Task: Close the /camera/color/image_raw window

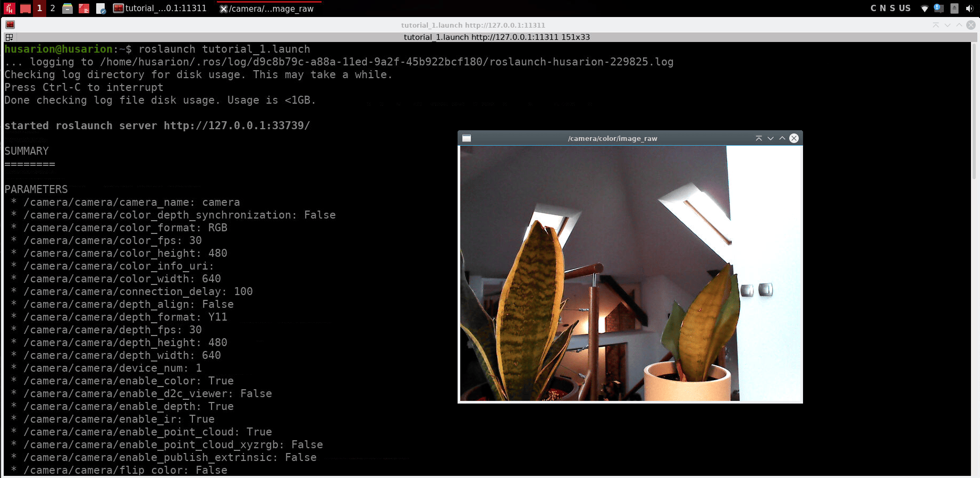Action: 794,138
